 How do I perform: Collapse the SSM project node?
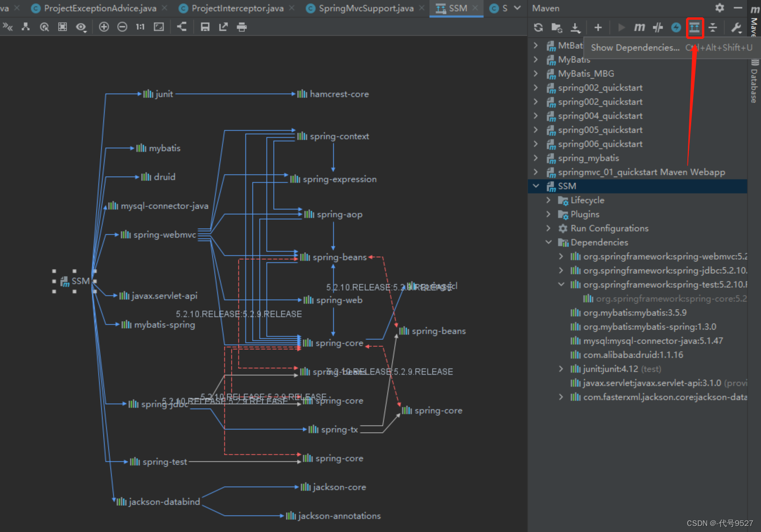(536, 186)
